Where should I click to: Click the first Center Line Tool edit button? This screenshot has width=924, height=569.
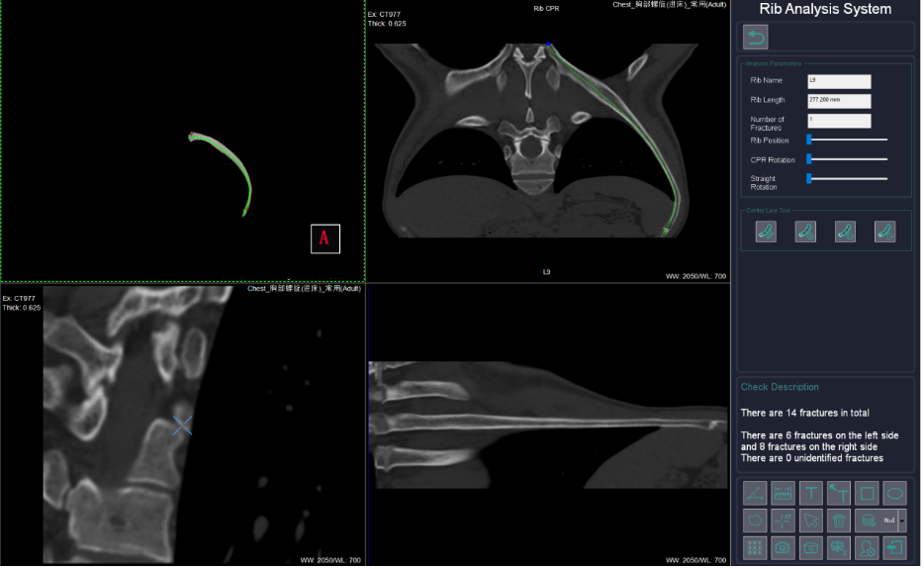click(766, 232)
